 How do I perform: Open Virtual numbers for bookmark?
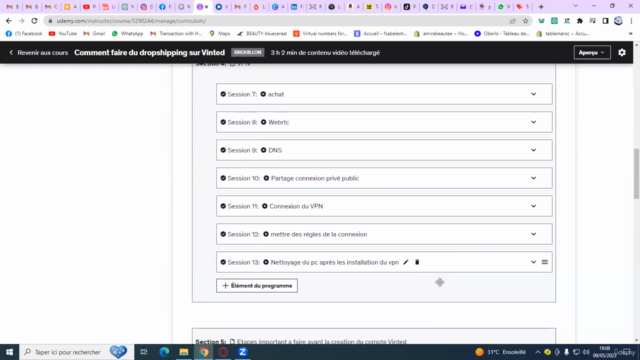[x=320, y=33]
